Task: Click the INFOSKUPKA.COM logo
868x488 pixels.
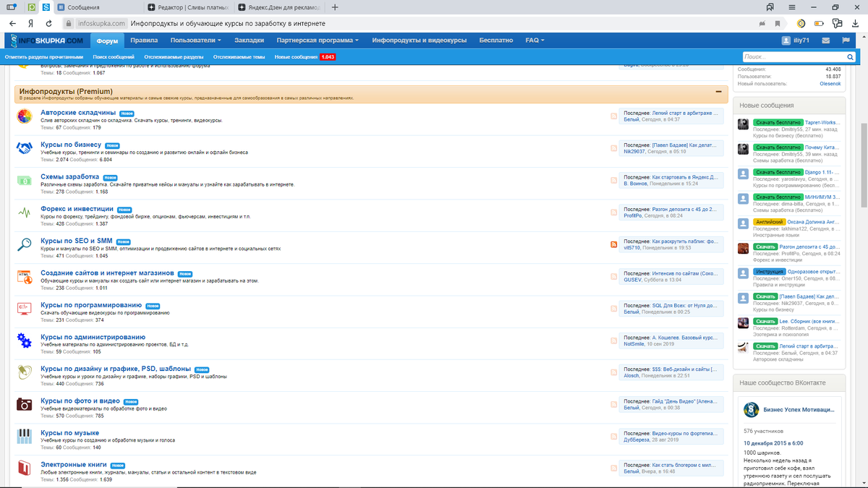Action: pos(47,40)
